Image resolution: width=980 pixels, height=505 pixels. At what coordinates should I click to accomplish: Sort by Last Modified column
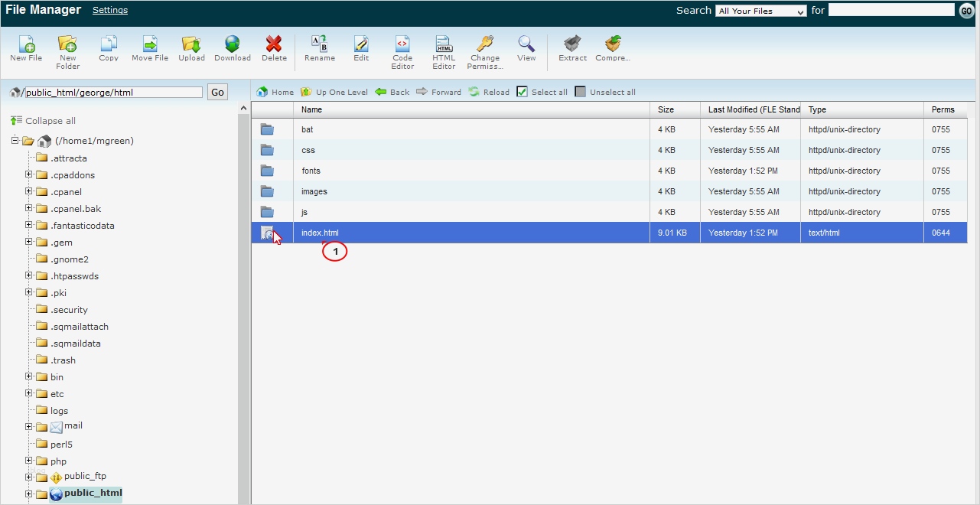pos(750,109)
